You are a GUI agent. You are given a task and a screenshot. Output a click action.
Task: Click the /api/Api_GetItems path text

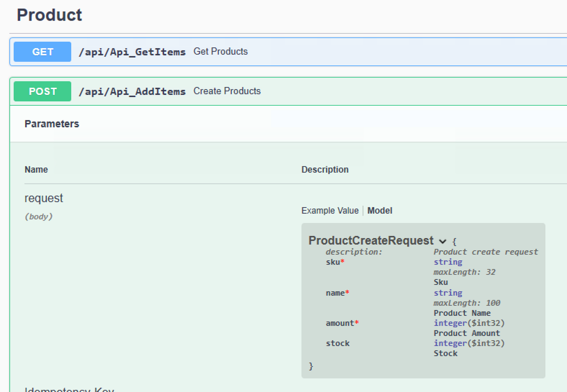(132, 52)
